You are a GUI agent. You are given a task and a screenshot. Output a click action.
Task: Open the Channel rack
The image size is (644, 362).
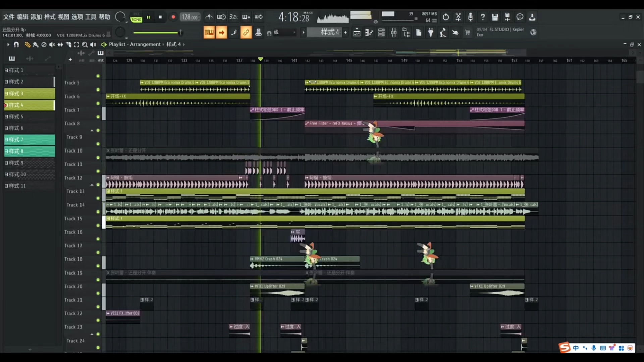coord(381,33)
